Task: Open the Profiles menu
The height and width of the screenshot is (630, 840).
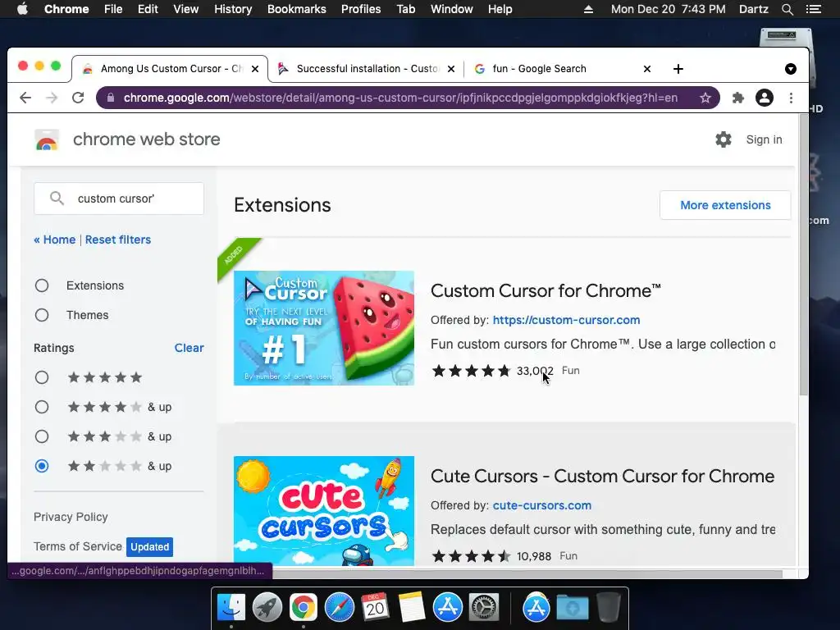Action: pos(361,9)
